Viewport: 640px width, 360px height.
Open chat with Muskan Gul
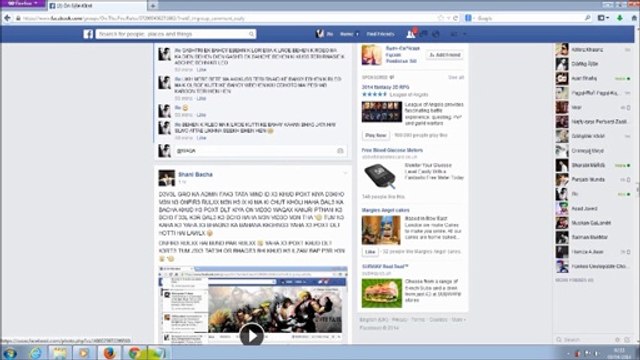[x=593, y=223]
